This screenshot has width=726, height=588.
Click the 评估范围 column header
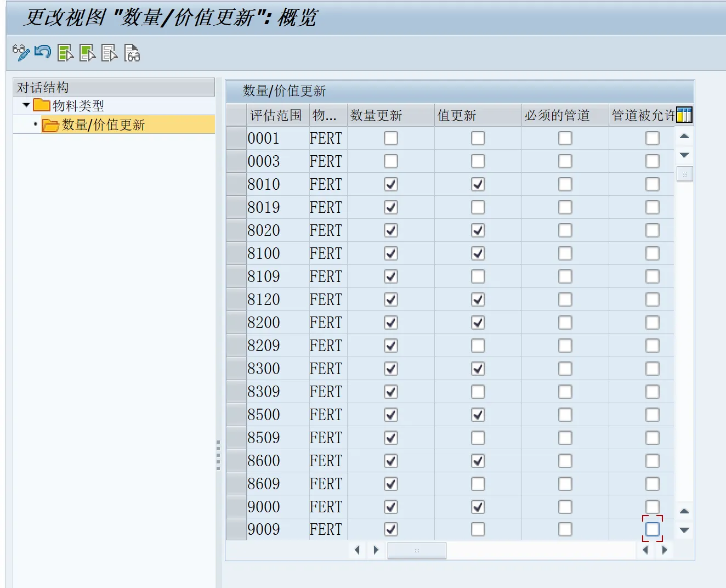[x=276, y=115]
